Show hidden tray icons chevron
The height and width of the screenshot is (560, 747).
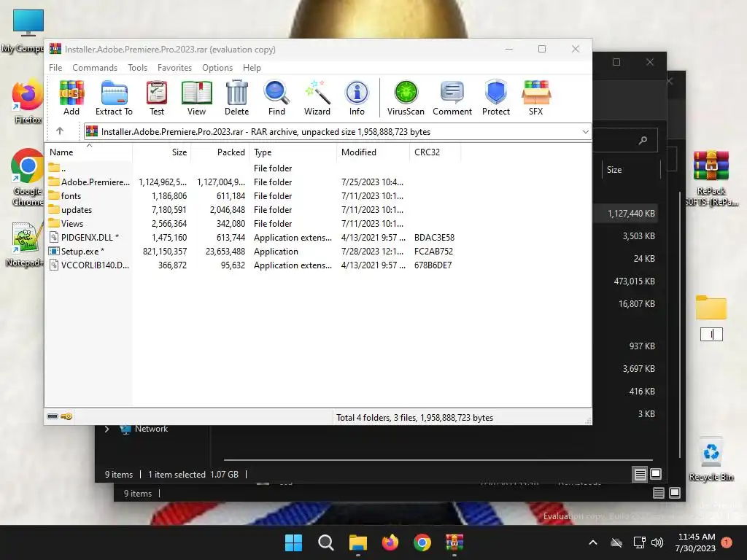pyautogui.click(x=593, y=542)
